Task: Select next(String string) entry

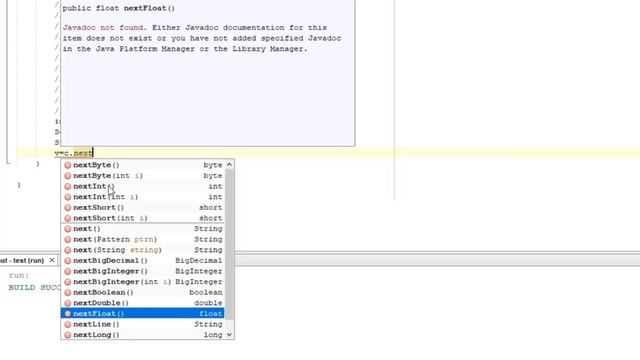Action: (142, 250)
